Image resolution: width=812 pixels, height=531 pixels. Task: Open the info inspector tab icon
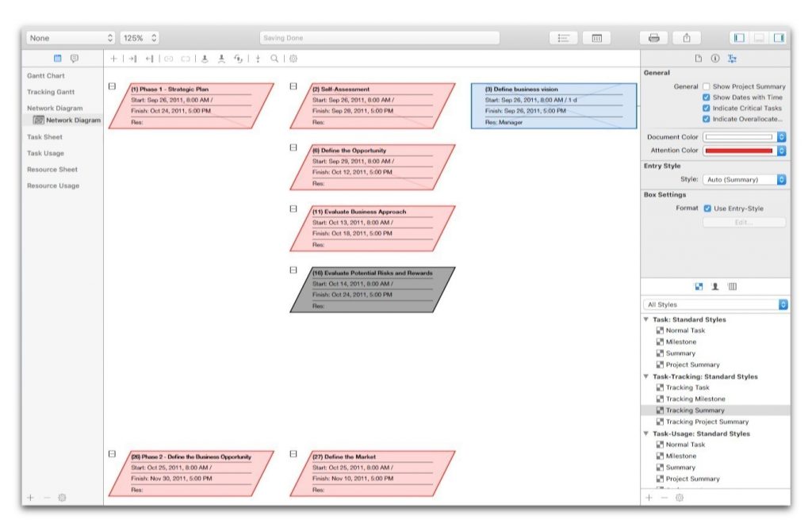715,59
